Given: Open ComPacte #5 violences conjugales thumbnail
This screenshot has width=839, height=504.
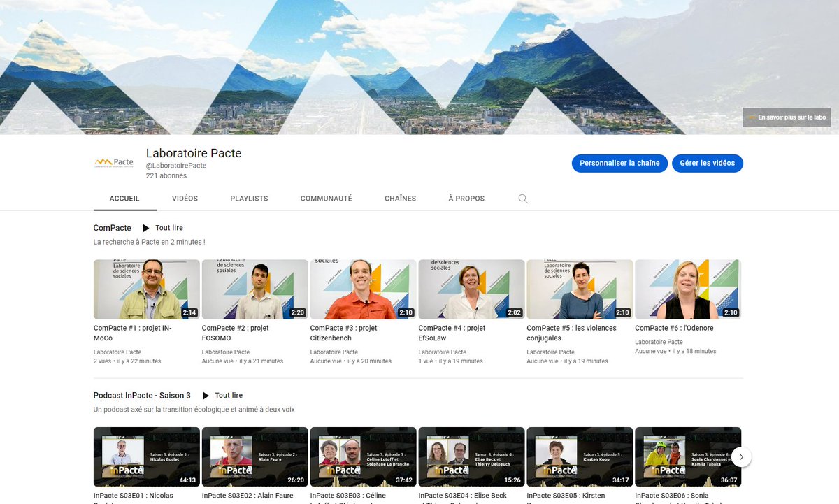Looking at the screenshot, I should click(x=580, y=289).
